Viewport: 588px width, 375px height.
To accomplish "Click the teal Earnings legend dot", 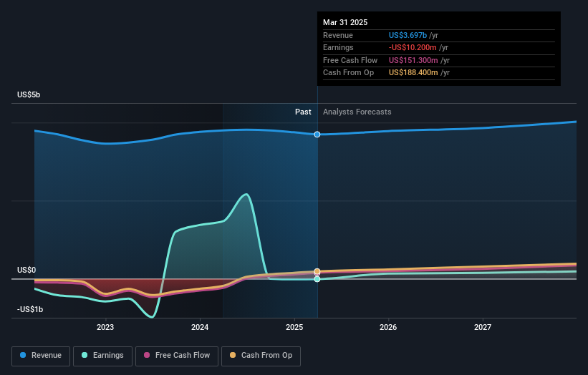I will click(x=85, y=355).
